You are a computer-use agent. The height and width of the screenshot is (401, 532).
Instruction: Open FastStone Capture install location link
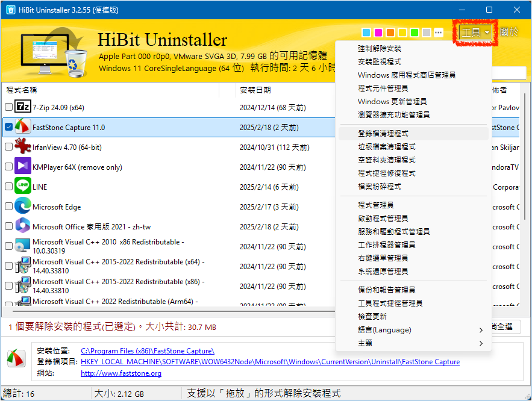coord(147,351)
